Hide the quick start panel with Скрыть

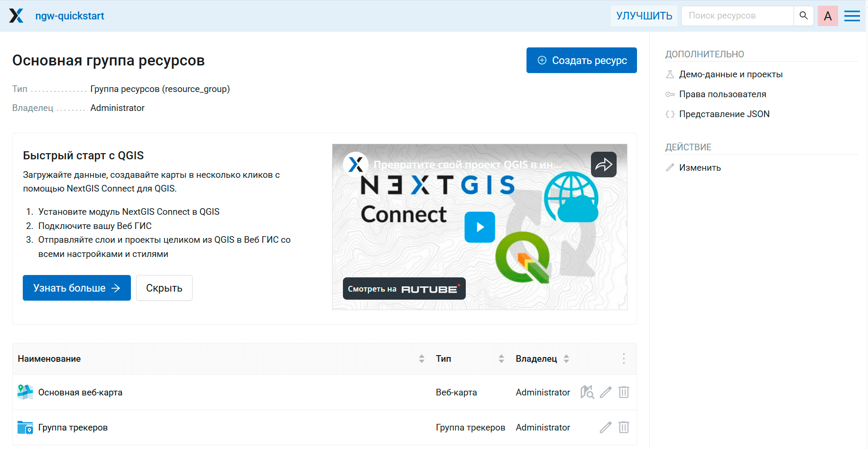point(164,288)
